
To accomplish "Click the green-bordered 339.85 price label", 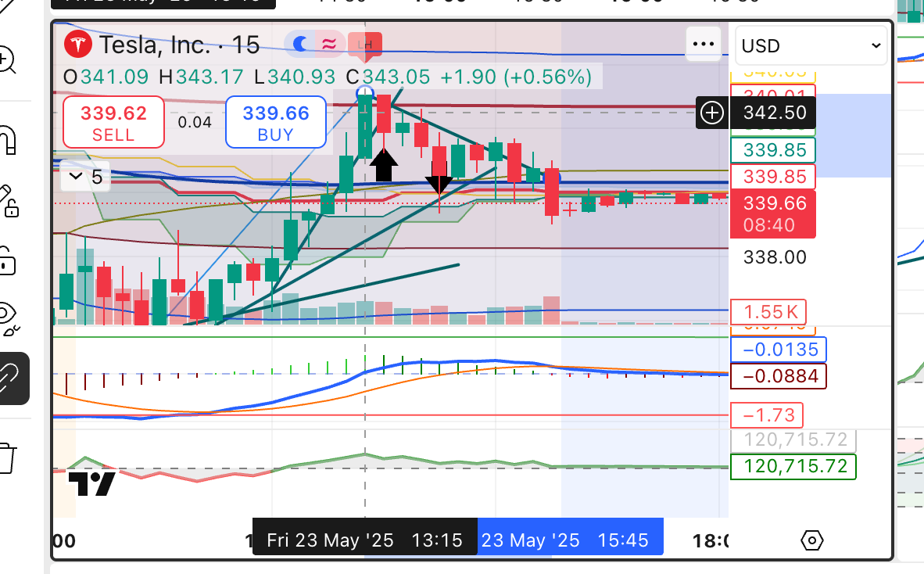I will (773, 150).
